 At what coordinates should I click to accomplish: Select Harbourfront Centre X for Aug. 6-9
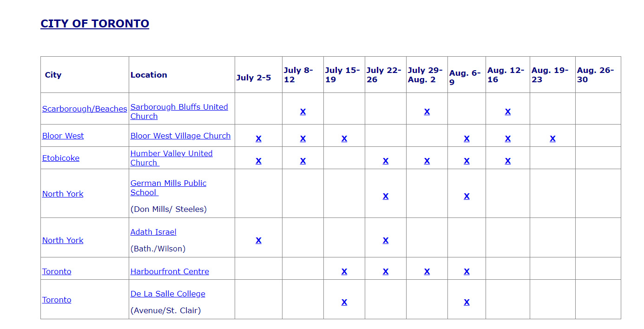(x=467, y=271)
